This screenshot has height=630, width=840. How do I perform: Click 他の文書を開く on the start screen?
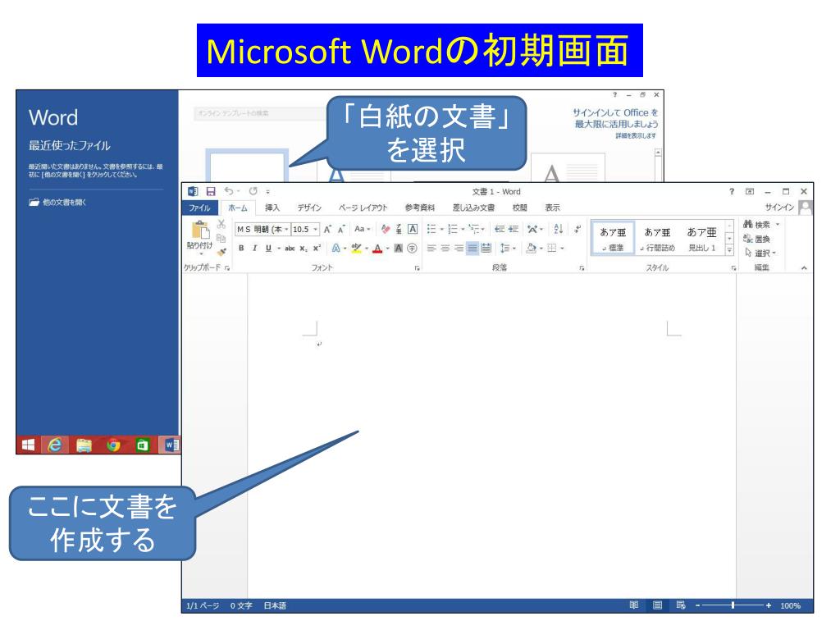(x=57, y=202)
